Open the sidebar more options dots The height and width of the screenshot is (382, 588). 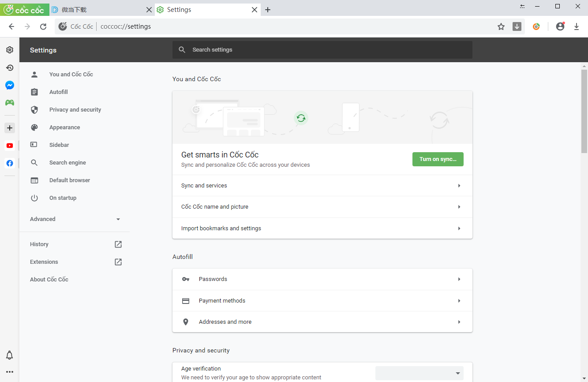[x=9, y=372]
